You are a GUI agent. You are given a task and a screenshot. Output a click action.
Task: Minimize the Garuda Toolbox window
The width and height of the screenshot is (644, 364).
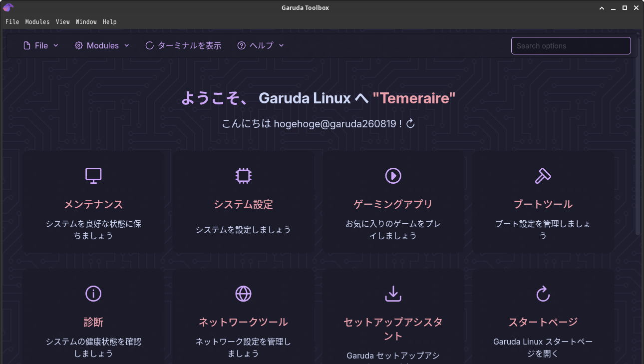614,7
